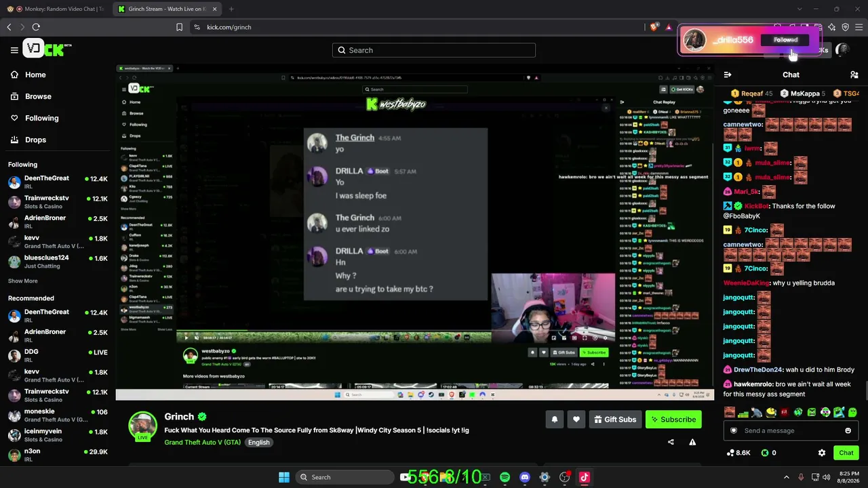Open the chat users list icon

[854, 75]
